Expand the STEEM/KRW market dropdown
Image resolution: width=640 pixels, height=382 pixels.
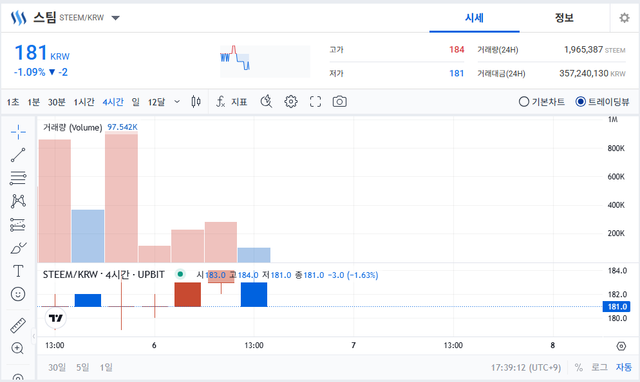(116, 18)
